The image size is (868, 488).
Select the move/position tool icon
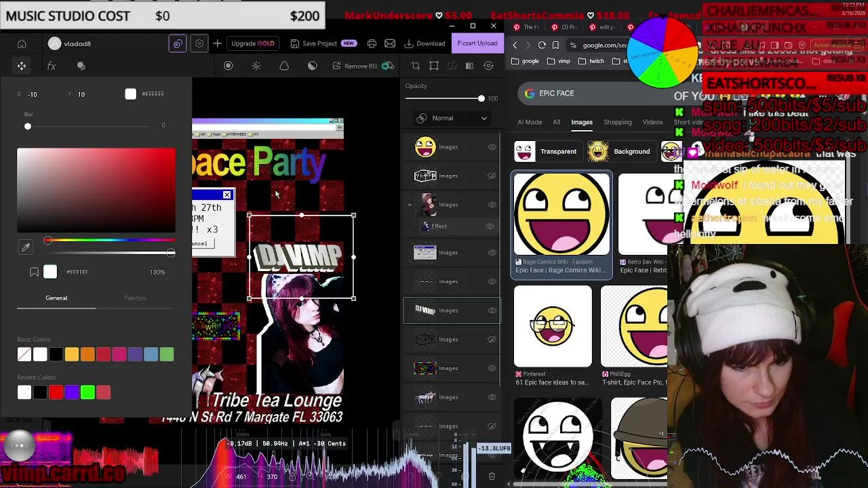(x=22, y=66)
